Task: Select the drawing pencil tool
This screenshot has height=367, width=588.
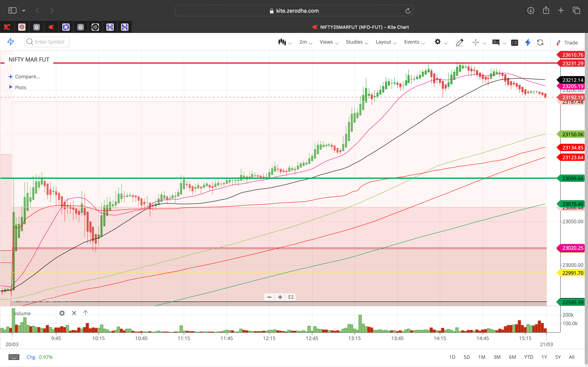Action: point(459,42)
